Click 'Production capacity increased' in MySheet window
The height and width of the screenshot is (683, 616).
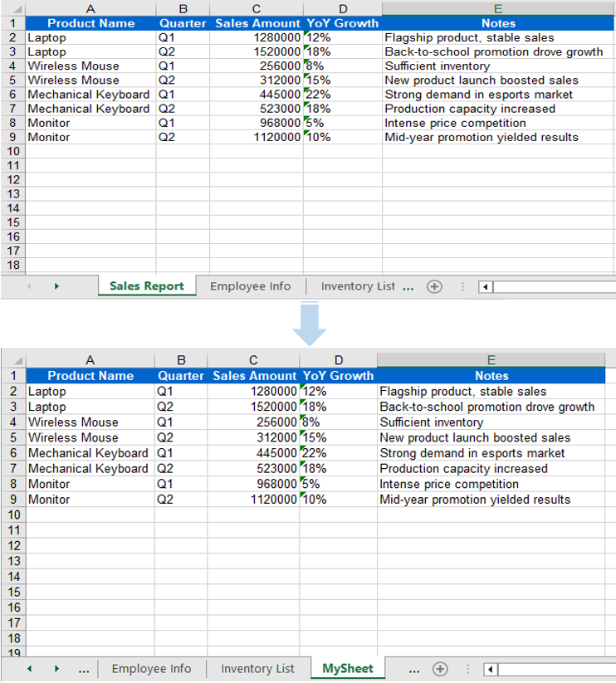point(491,469)
